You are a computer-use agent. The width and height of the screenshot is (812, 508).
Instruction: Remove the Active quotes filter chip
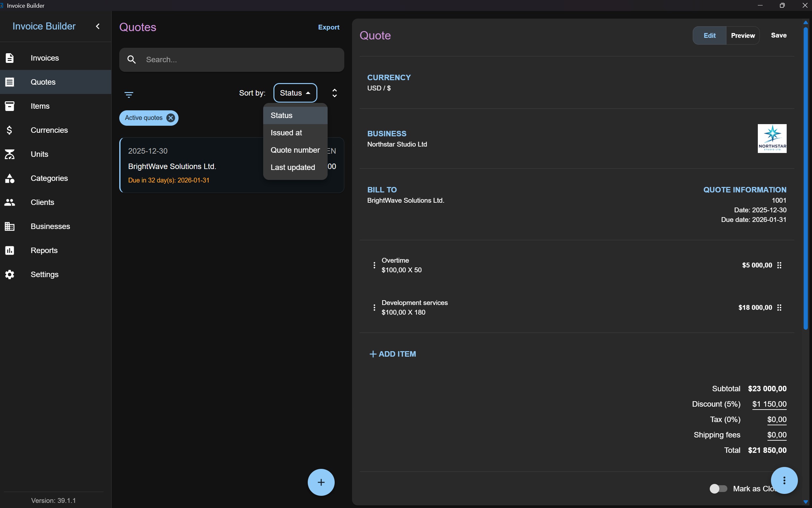(171, 118)
